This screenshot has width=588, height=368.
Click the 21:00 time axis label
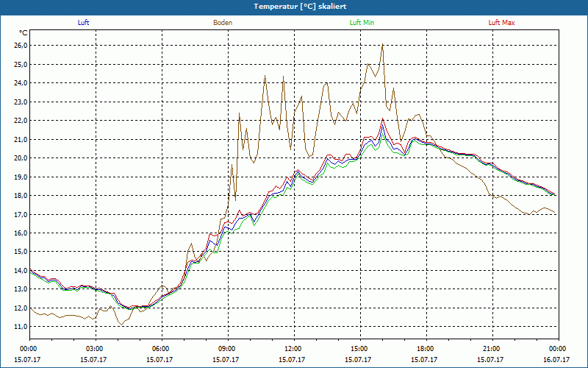click(x=492, y=349)
